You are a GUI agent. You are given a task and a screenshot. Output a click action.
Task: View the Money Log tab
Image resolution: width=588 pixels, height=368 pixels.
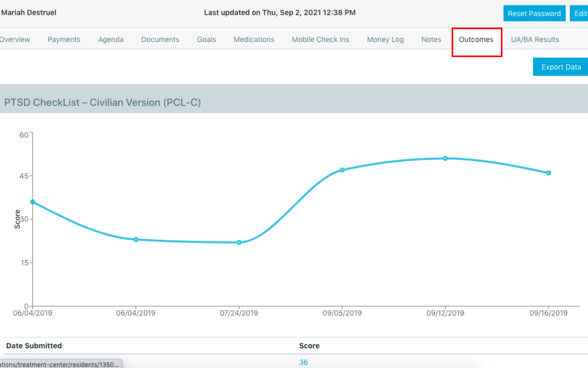coord(385,39)
